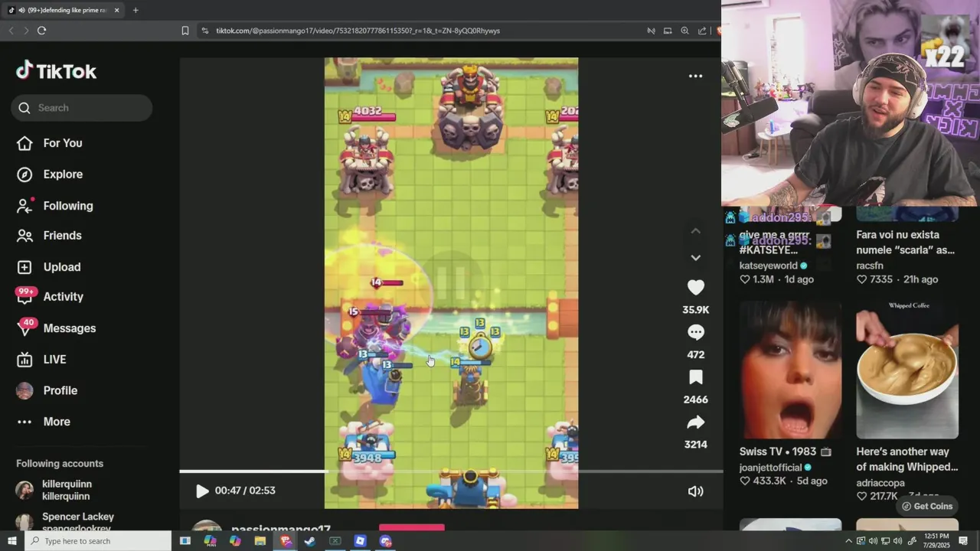Image resolution: width=980 pixels, height=551 pixels.
Task: Go to next video with down chevron
Action: pyautogui.click(x=695, y=258)
